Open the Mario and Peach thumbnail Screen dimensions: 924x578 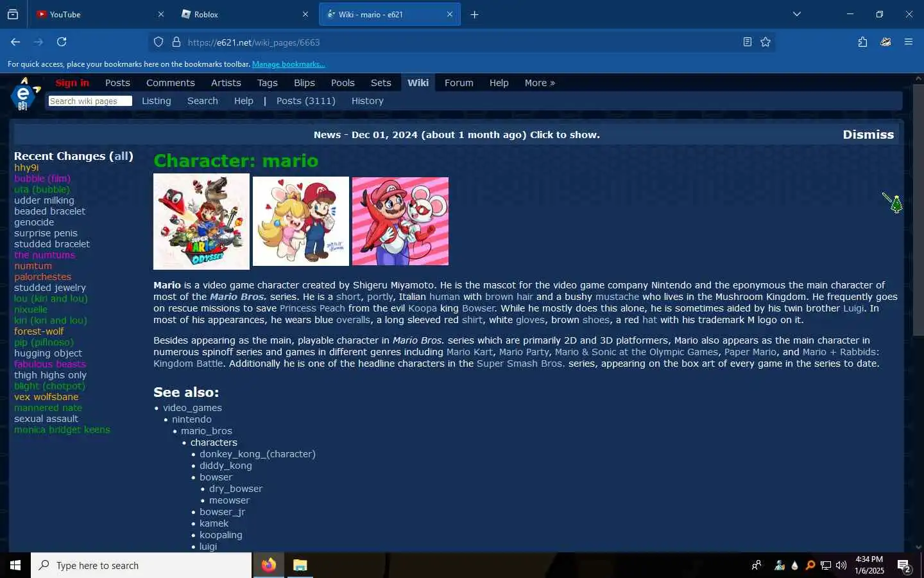tap(301, 221)
